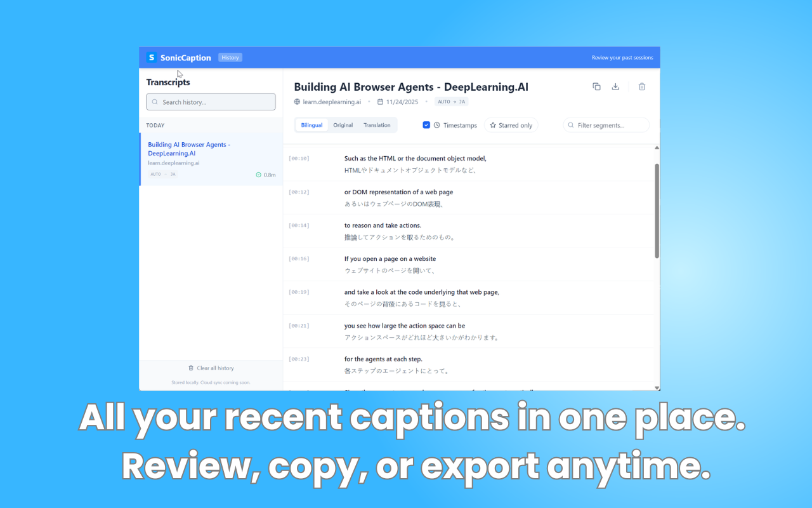
Task: Disable the Timestamps checkbox
Action: (x=426, y=125)
